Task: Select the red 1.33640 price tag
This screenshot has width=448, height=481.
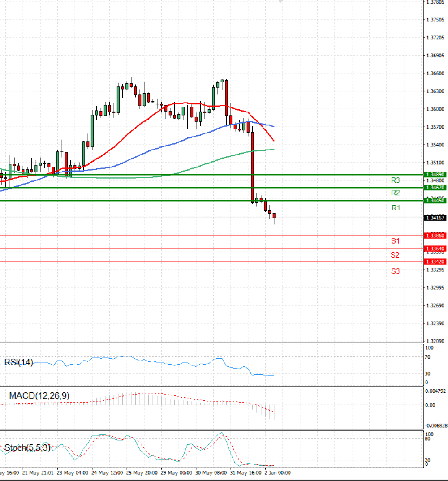Action: [435, 249]
